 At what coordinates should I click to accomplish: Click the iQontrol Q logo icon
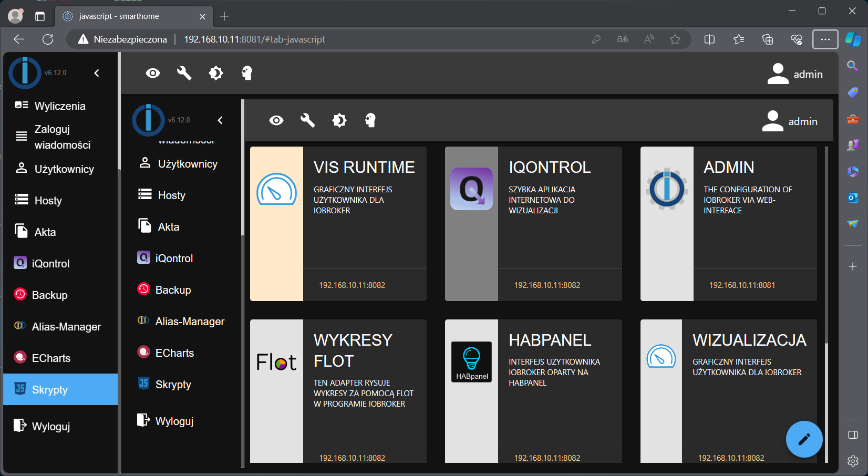[x=472, y=189]
